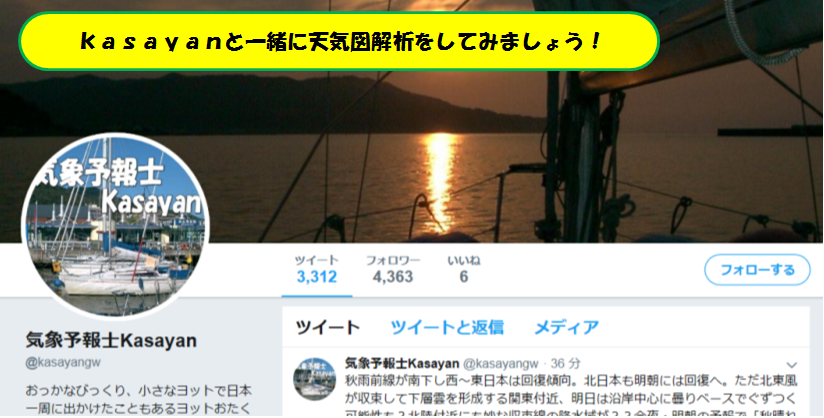The image size is (824, 418).
Task: Open the いいね count showing 6
Action: pyautogui.click(x=464, y=269)
